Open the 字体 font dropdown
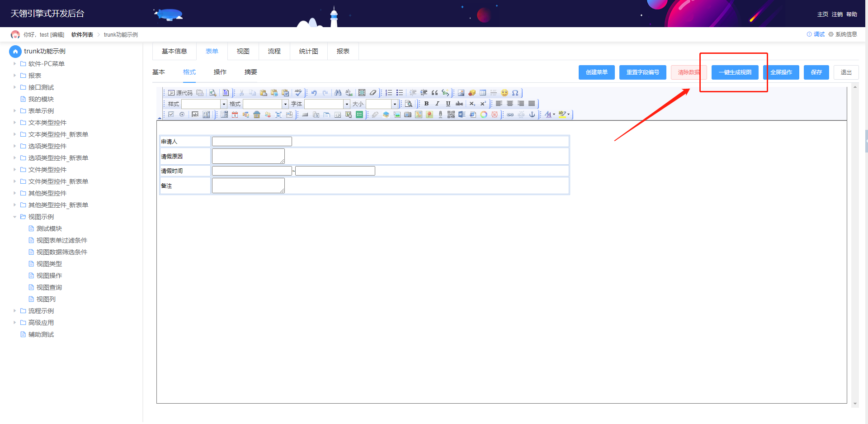Image resolution: width=868 pixels, height=424 pixels. [327, 104]
